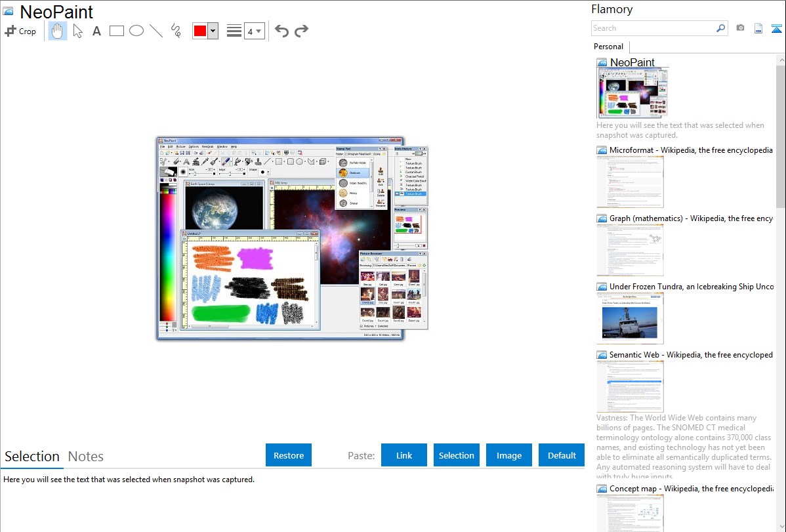Undo the last annotation

(x=281, y=31)
